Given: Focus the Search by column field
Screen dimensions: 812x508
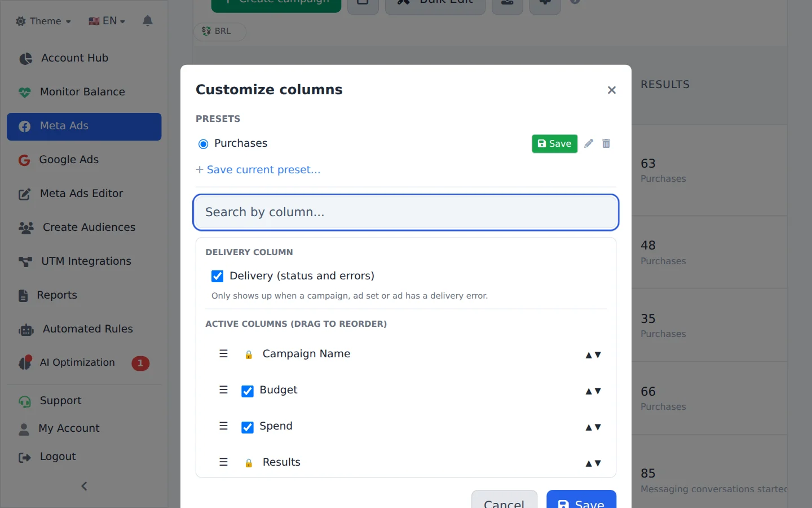Looking at the screenshot, I should point(406,212).
